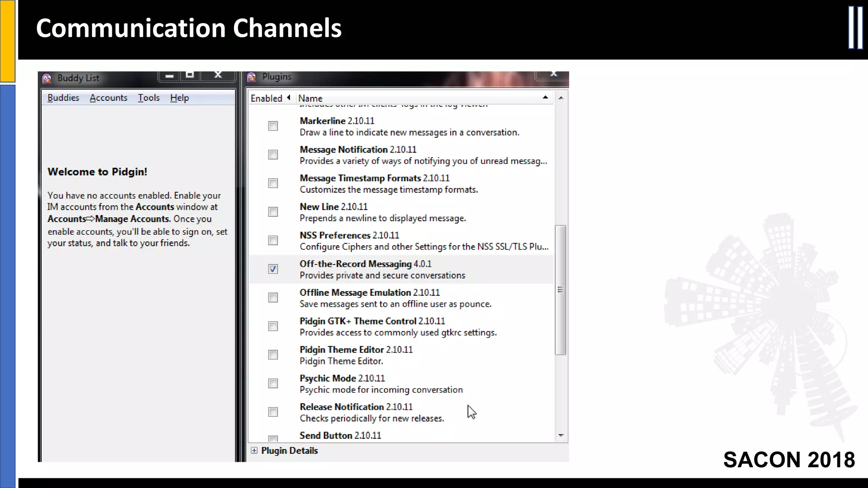The height and width of the screenshot is (488, 868).
Task: Enable Pidgin GTK+ Theme Control checkbox
Action: tap(273, 326)
